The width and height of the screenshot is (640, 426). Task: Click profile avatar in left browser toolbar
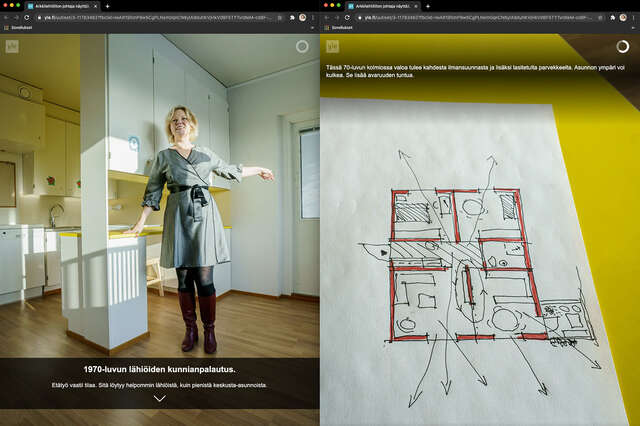[x=302, y=17]
